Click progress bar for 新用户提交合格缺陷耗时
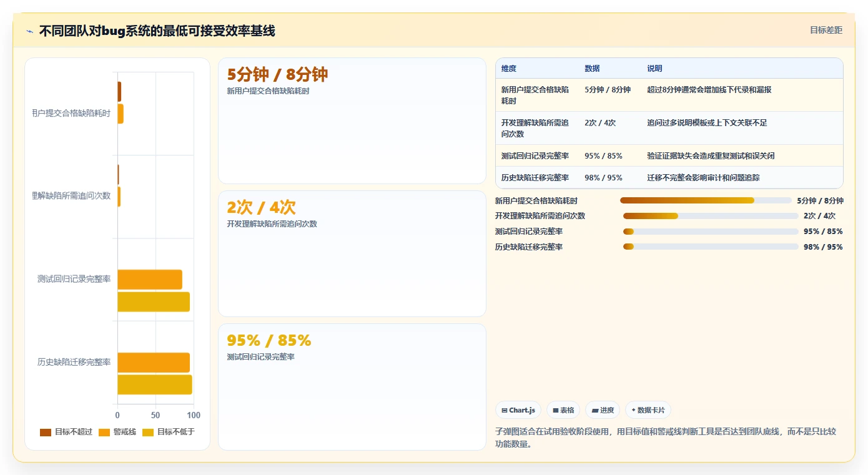 pyautogui.click(x=706, y=200)
